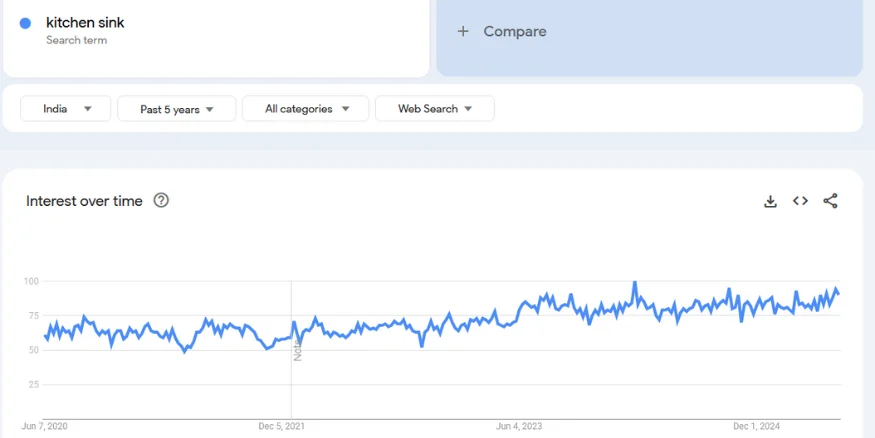This screenshot has height=438, width=875.
Task: Click the chart peak at 100
Action: point(634,283)
